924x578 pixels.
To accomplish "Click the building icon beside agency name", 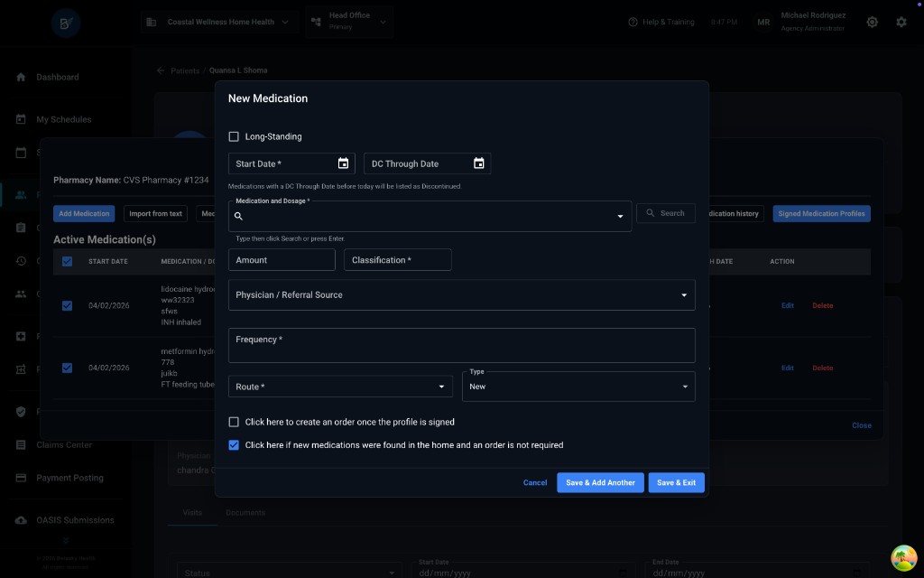I will [152, 22].
